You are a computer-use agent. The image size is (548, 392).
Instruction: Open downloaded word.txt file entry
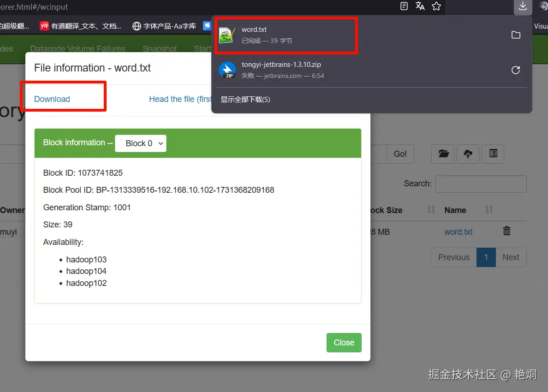pos(286,35)
